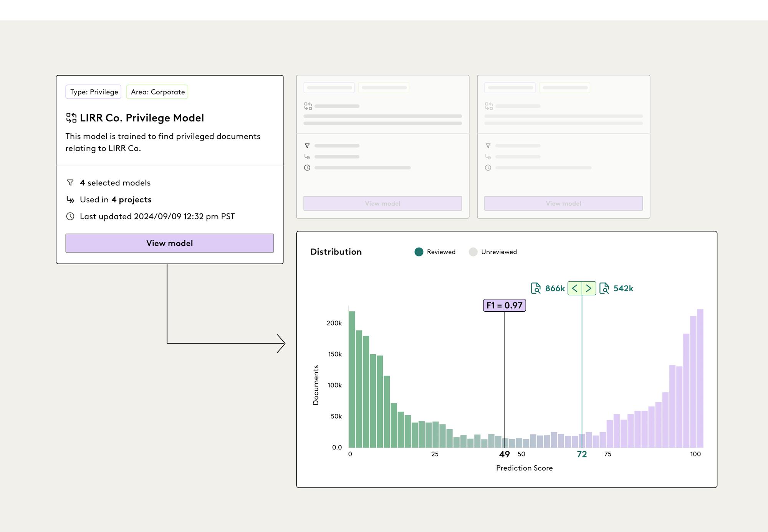Click the model description about privileged documents
The height and width of the screenshot is (532, 768).
[163, 142]
